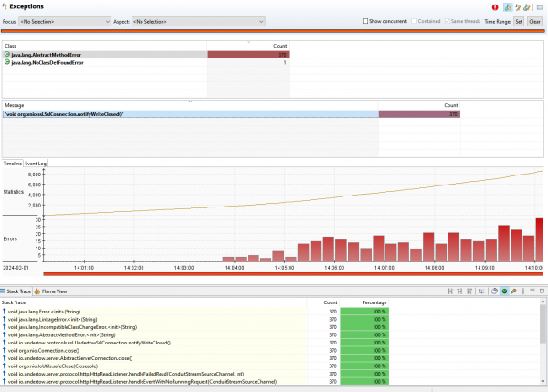Switch to the Event Log tab

click(x=37, y=164)
